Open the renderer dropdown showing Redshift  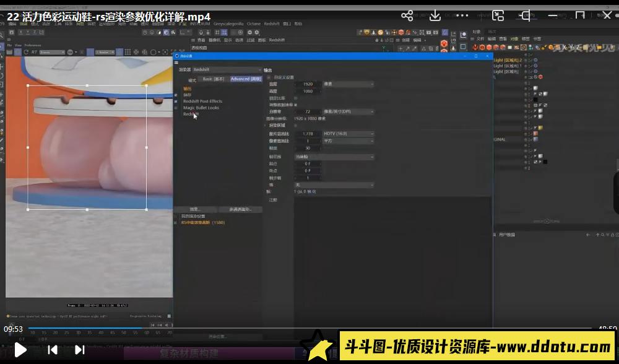(x=227, y=69)
